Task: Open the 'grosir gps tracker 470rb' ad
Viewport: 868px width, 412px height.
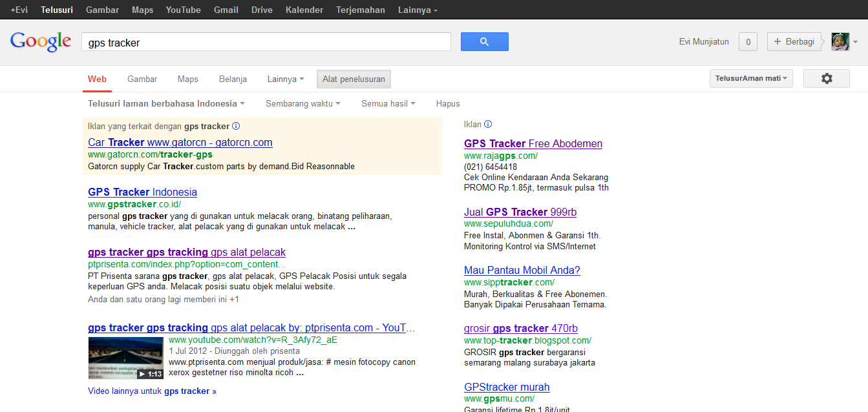Action: [521, 328]
